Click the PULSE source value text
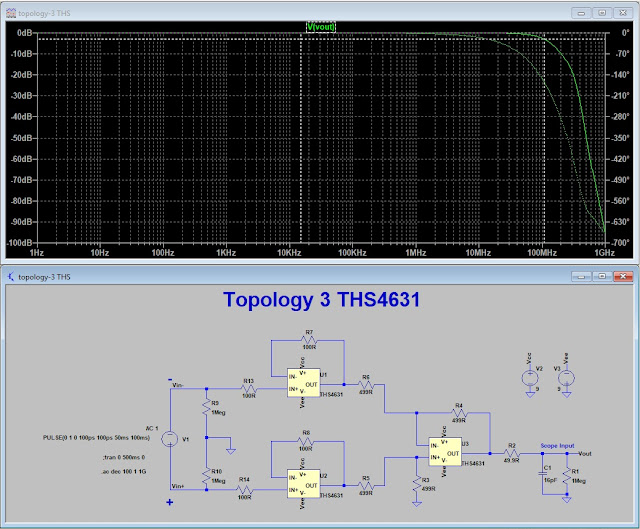This screenshot has height=529, width=640. [96, 438]
